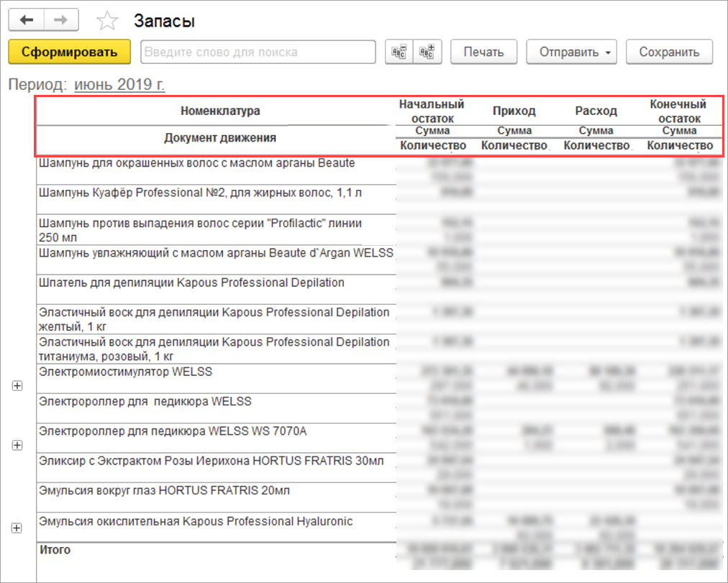Select the Расход column header
Screen dimensions: 728x583
[x=596, y=111]
